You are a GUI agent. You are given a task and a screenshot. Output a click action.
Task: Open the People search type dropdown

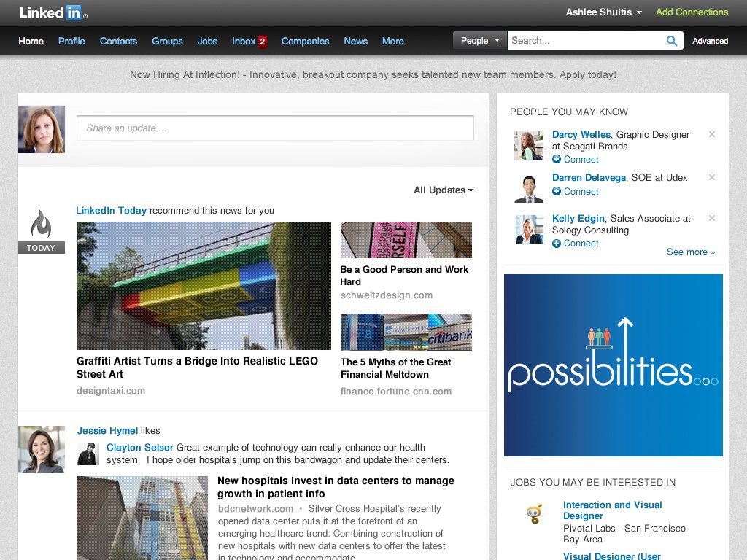pos(480,41)
